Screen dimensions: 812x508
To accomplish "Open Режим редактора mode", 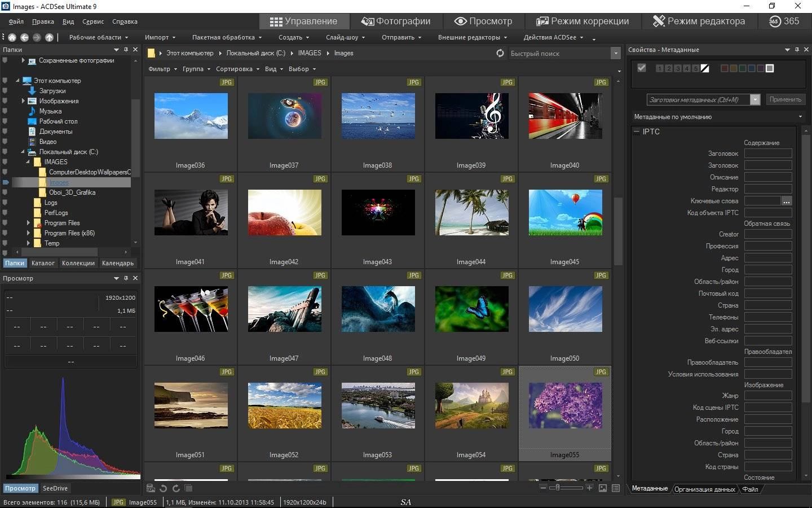I will pos(699,21).
